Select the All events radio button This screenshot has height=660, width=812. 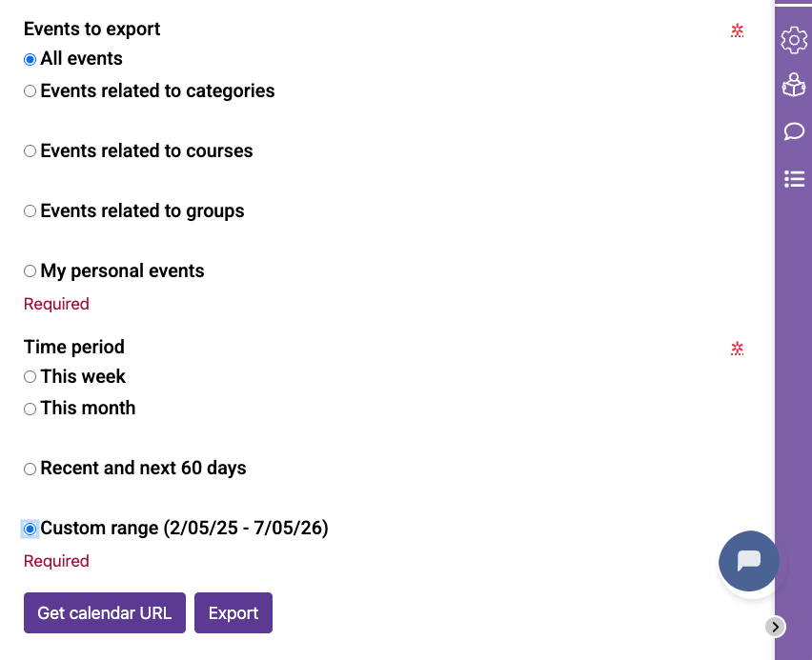click(x=30, y=59)
